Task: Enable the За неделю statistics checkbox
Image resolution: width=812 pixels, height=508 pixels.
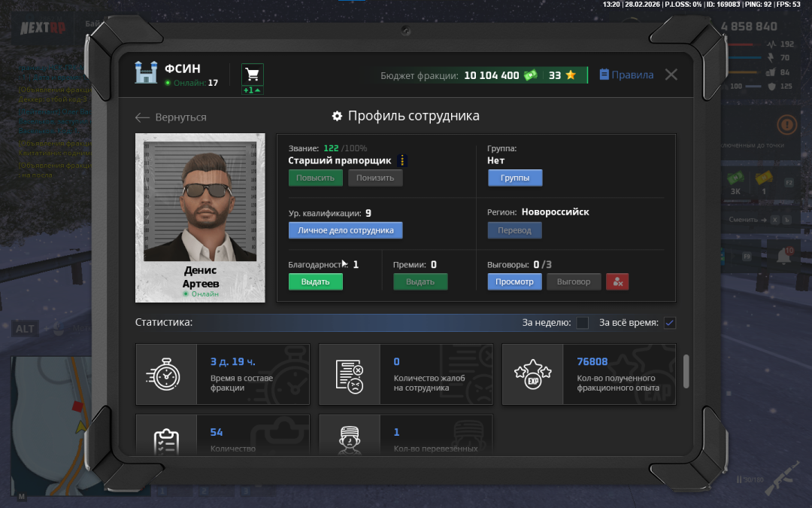Action: (583, 323)
